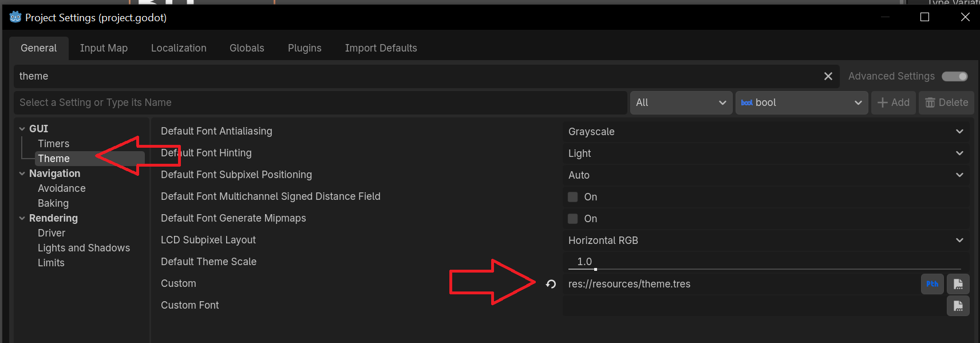Load file for Custom theme resource
This screenshot has height=343, width=980.
coord(958,284)
